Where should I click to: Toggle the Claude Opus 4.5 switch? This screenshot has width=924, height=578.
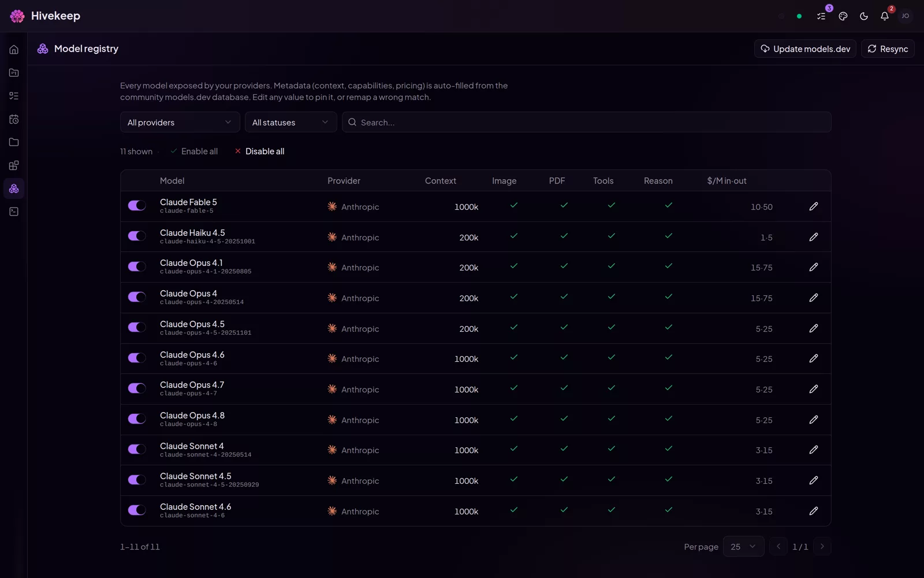tap(137, 327)
